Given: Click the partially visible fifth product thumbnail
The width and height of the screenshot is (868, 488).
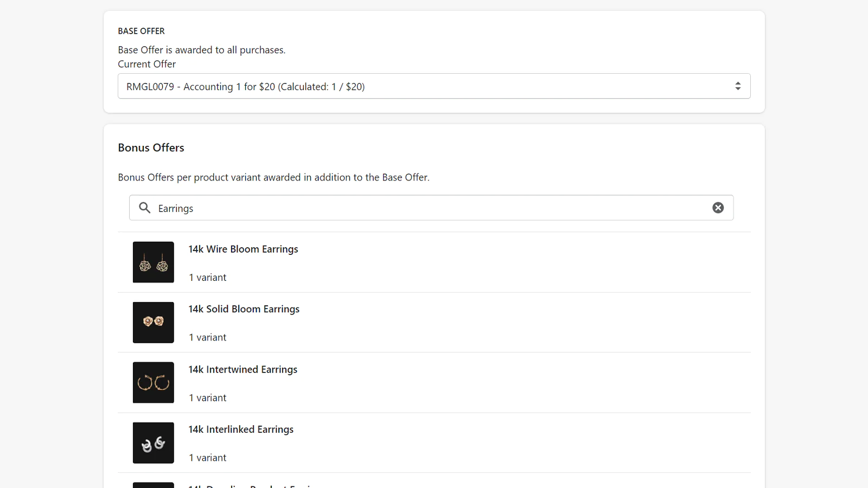Looking at the screenshot, I should click(x=154, y=485).
